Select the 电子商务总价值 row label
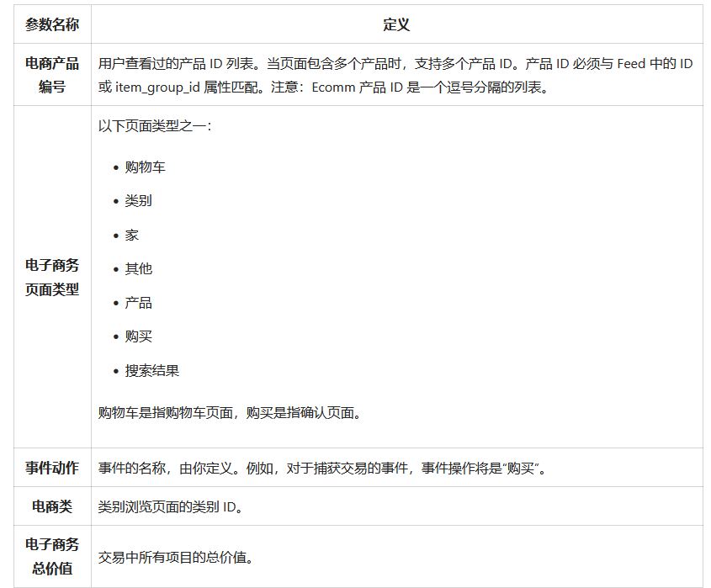This screenshot has width=711, height=588. tap(52, 555)
